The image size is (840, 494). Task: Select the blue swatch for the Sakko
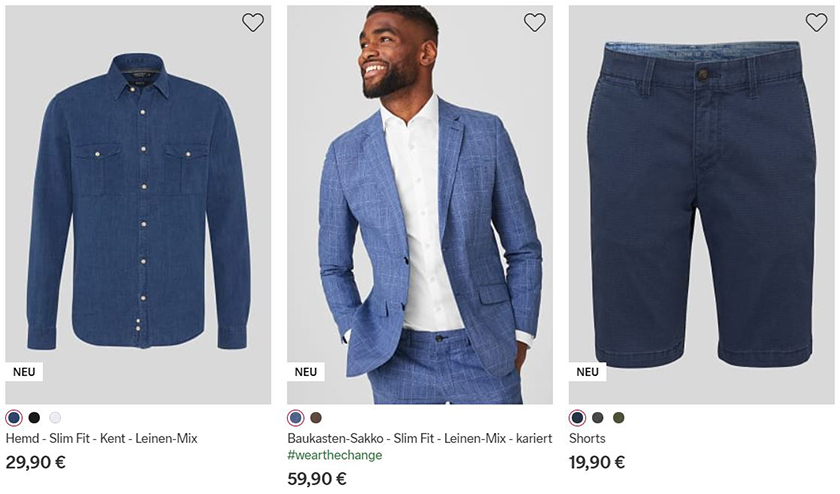click(x=295, y=418)
